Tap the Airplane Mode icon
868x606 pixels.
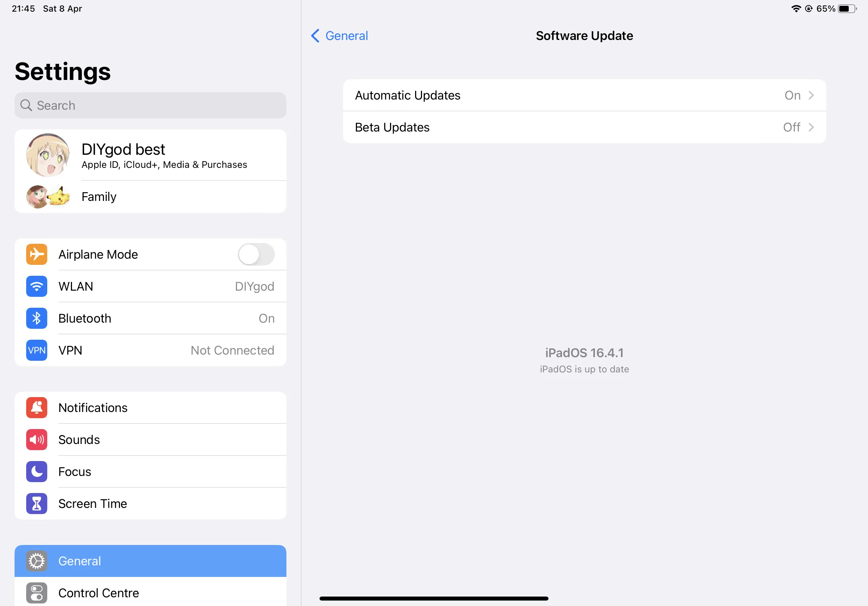(37, 254)
